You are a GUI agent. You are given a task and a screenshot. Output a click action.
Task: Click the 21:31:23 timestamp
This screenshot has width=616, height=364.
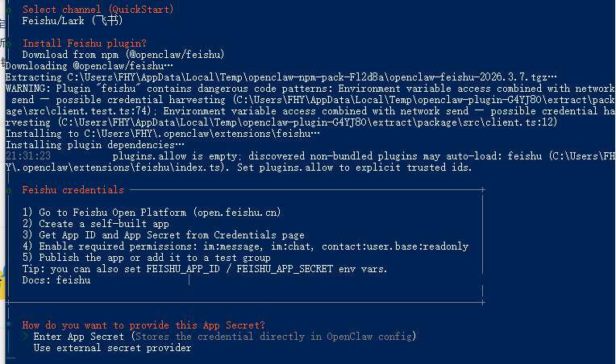pos(28,155)
